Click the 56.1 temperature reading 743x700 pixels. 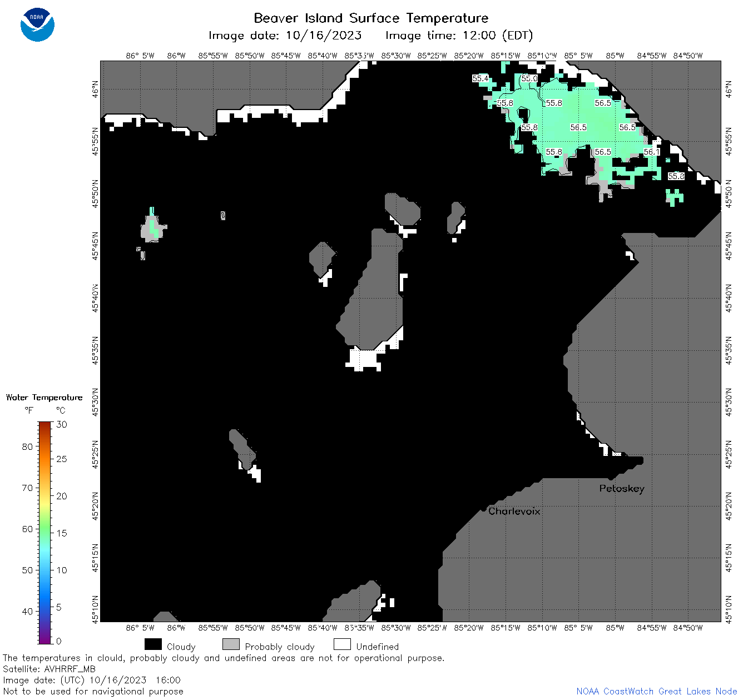click(651, 152)
